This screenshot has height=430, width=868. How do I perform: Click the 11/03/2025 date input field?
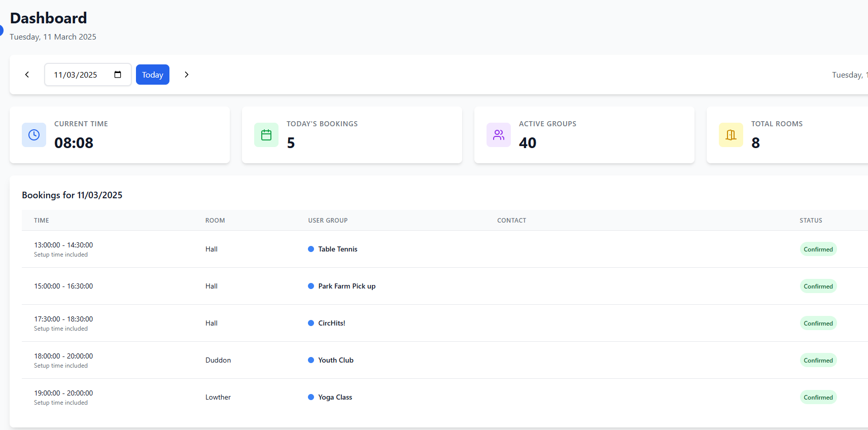tap(88, 75)
